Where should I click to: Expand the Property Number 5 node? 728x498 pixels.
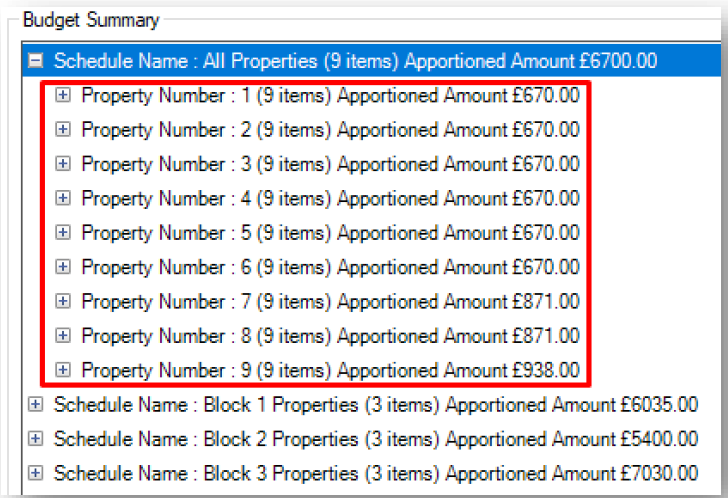point(63,233)
